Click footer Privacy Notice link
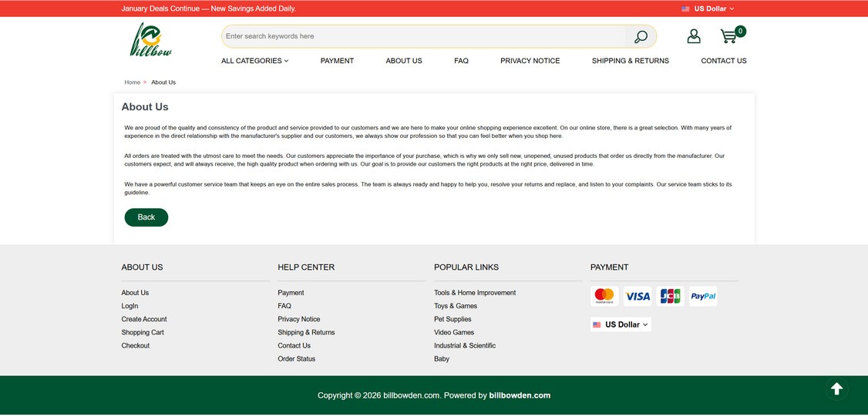This screenshot has height=420, width=868. [x=299, y=319]
